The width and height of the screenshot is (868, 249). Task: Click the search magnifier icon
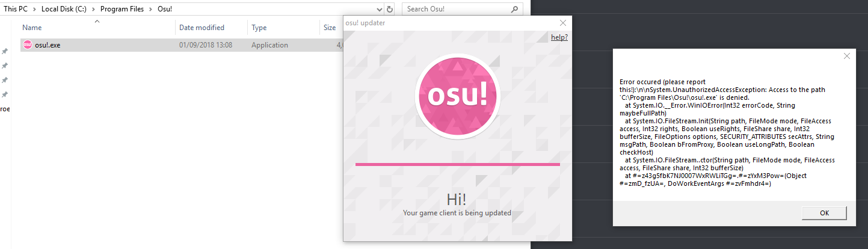click(x=514, y=10)
